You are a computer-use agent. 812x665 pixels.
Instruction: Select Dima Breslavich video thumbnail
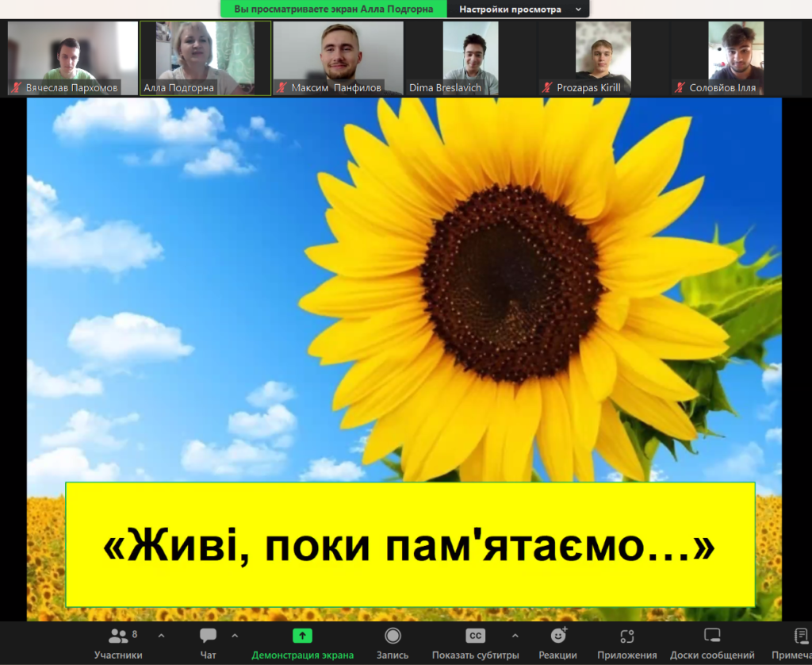(x=471, y=58)
